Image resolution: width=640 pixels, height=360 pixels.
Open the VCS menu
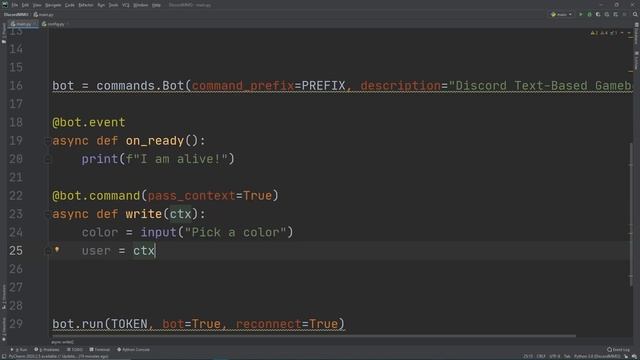point(126,5)
